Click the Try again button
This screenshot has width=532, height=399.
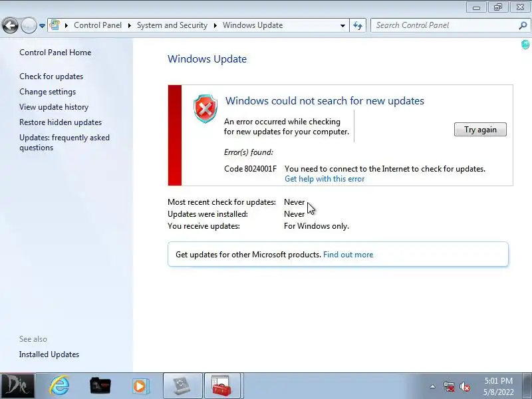click(x=480, y=130)
